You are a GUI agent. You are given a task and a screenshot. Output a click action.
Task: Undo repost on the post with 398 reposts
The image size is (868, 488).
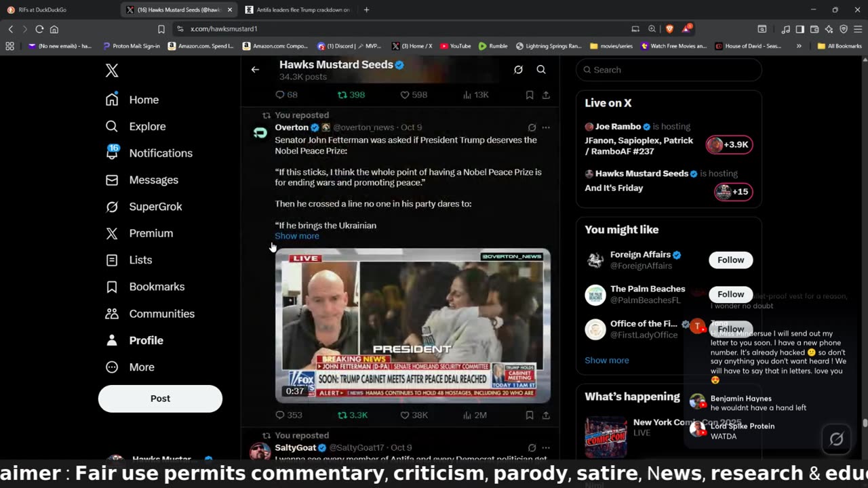click(351, 95)
